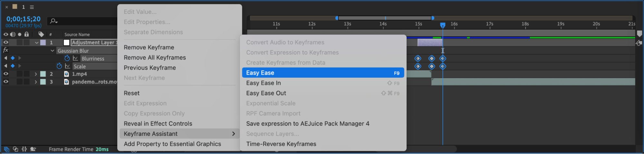The height and width of the screenshot is (154, 644).
Task: Go to previous Blurriness keyframe arrow
Action: (5, 58)
